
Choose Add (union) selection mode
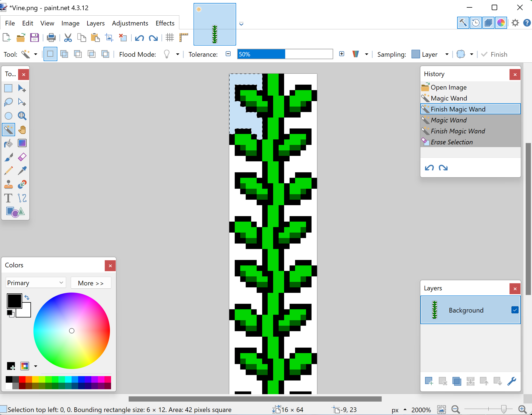(64, 54)
